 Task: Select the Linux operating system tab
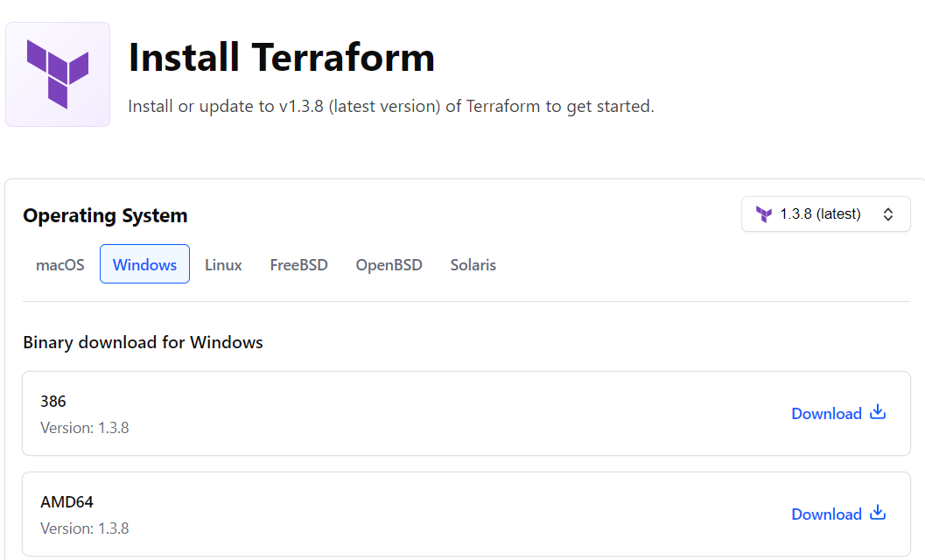(223, 264)
